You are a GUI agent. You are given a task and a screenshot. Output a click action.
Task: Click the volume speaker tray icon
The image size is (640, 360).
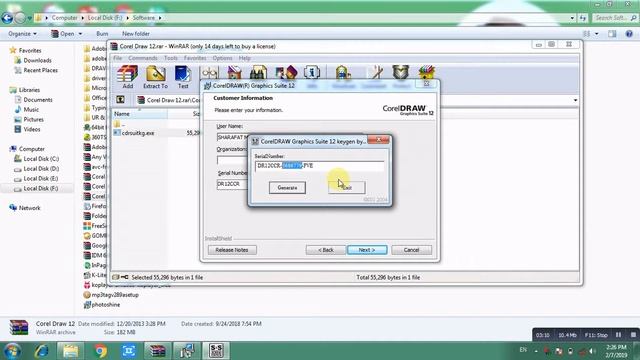(592, 351)
